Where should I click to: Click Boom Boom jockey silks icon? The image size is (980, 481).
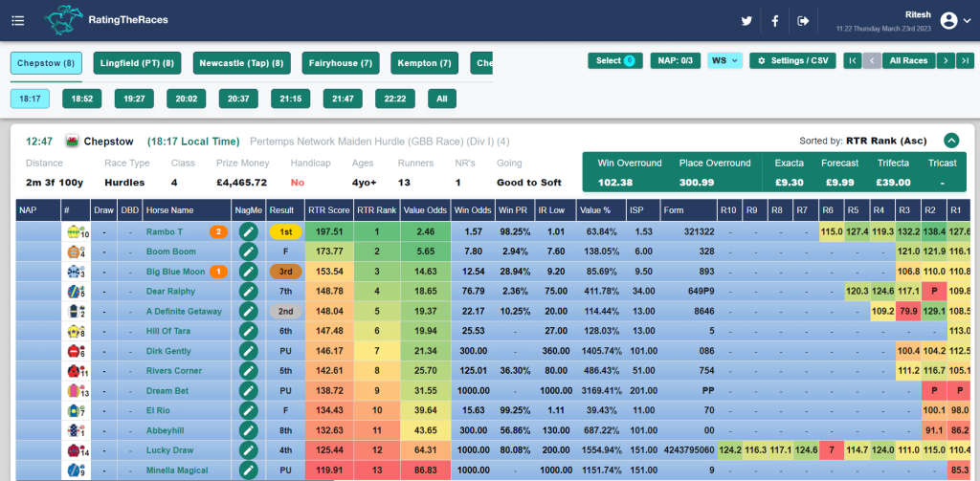[x=73, y=251]
